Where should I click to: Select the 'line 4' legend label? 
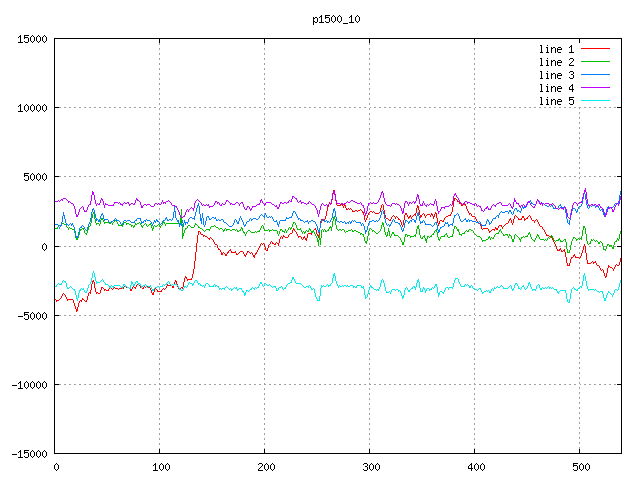point(557,88)
